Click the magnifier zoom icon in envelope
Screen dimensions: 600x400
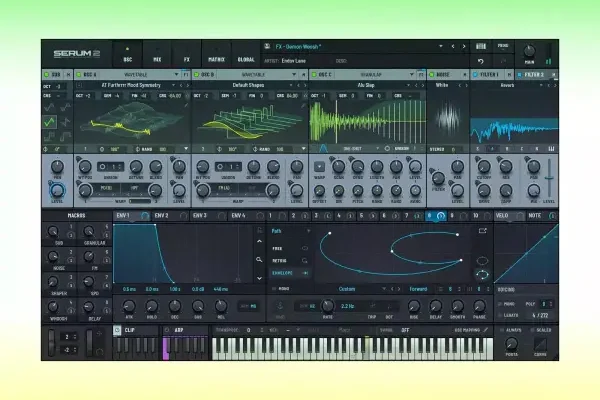(x=259, y=260)
